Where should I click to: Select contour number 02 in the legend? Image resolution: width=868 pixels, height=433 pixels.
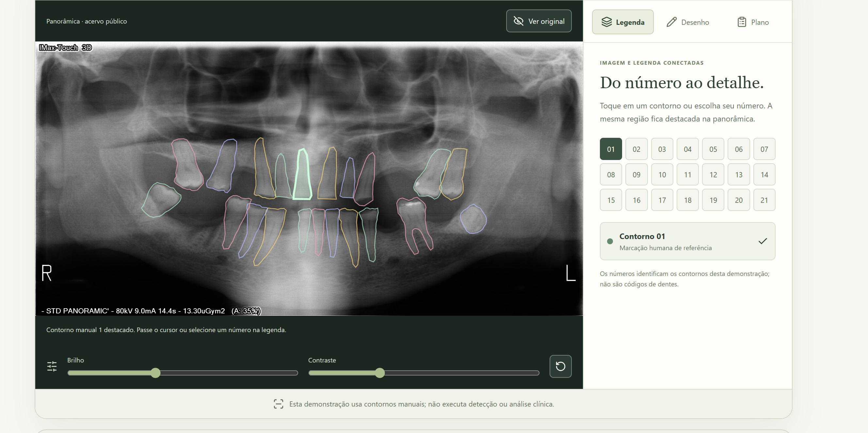tap(636, 149)
